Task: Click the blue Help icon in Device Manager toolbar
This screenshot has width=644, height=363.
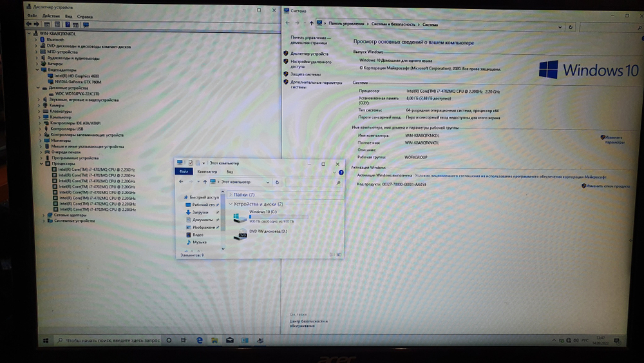Action: tap(68, 25)
